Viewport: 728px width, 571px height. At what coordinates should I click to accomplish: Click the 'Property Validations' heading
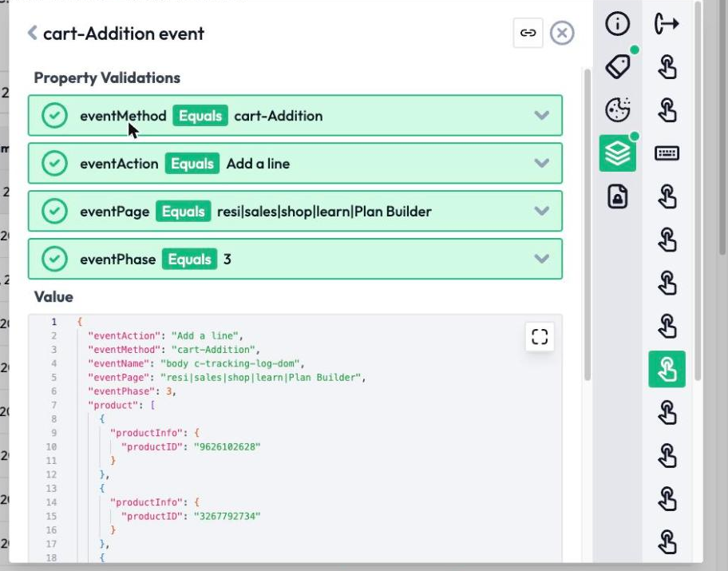click(x=107, y=77)
